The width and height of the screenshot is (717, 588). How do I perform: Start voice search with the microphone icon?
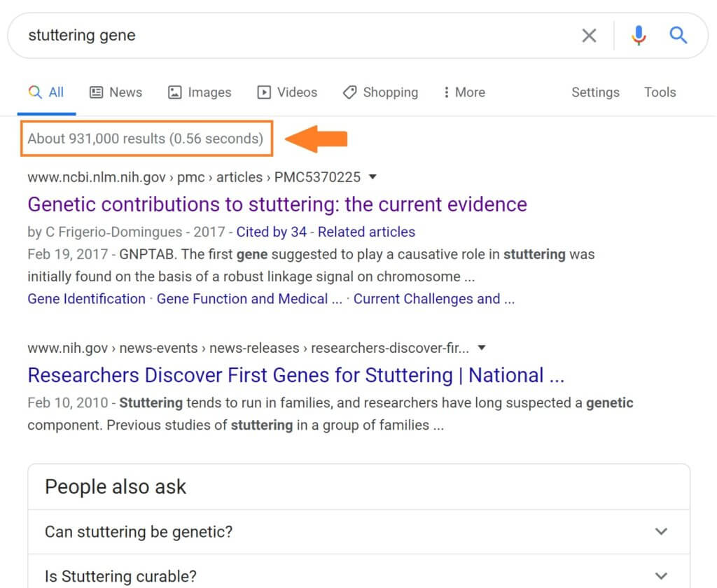(639, 35)
